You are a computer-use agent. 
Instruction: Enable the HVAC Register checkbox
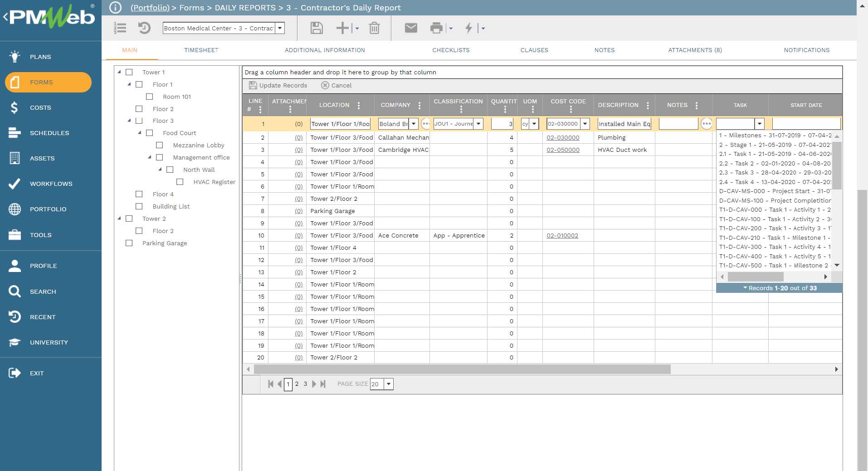click(180, 182)
